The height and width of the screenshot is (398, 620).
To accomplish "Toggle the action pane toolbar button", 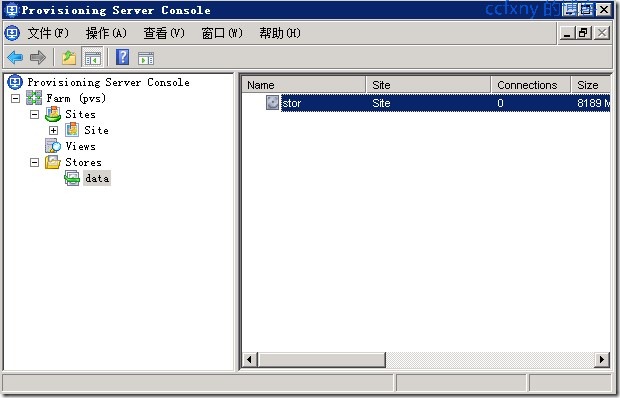I will (x=146, y=58).
